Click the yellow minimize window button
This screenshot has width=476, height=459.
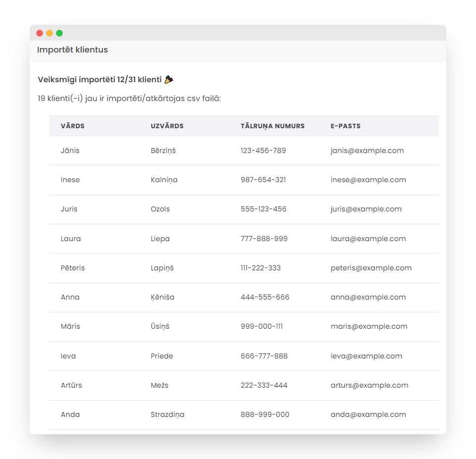click(49, 33)
